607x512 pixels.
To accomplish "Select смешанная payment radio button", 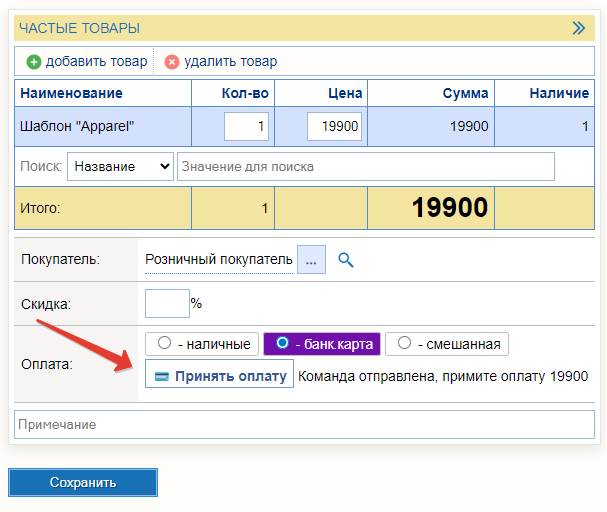I will (404, 344).
